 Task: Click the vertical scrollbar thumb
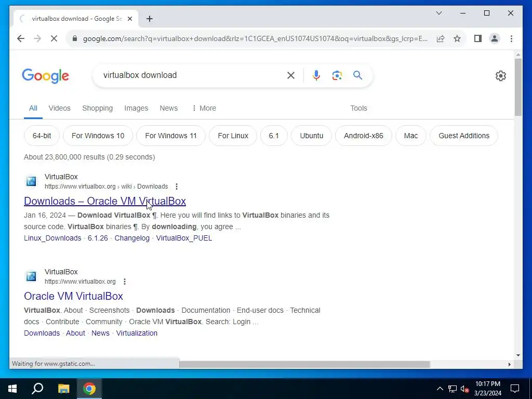point(518,87)
